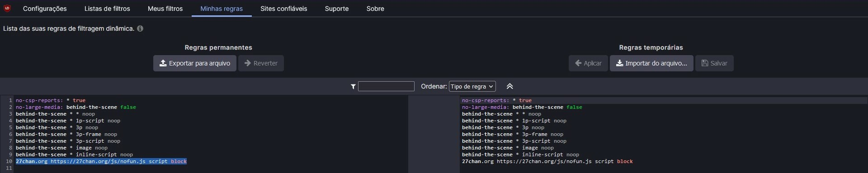
Task: Click the Exportar para arquivo button
Action: pos(195,63)
